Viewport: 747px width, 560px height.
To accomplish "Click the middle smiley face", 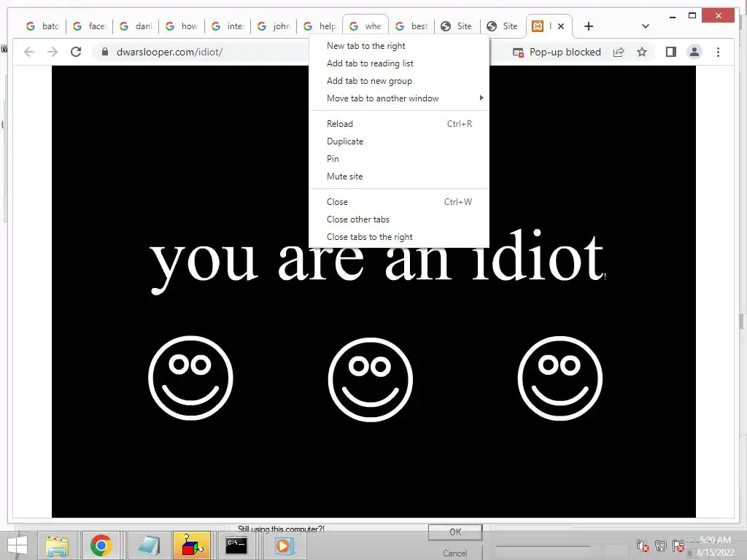I will [370, 379].
